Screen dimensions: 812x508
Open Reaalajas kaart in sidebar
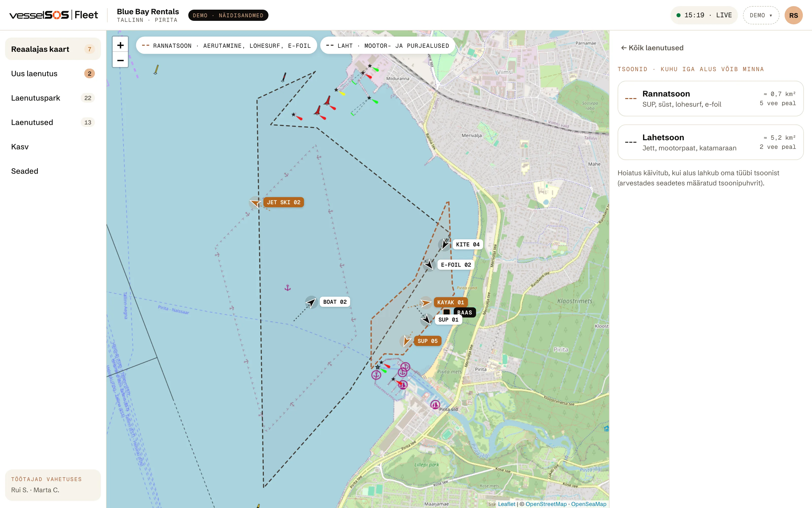tap(53, 49)
